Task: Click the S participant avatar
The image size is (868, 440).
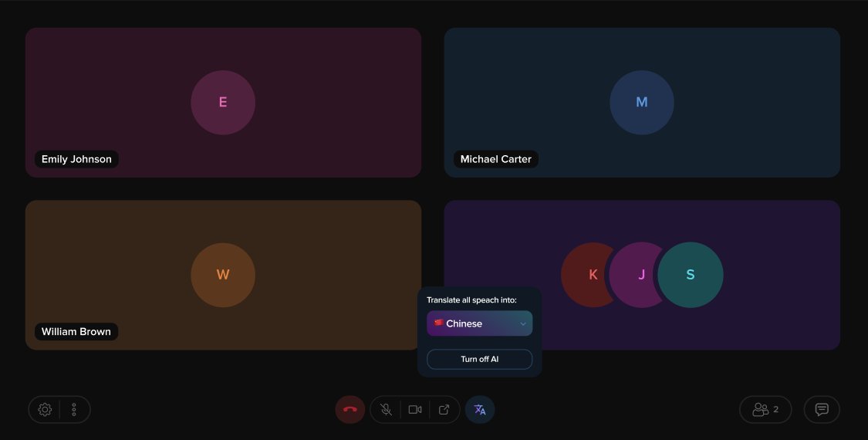Action: pos(691,275)
